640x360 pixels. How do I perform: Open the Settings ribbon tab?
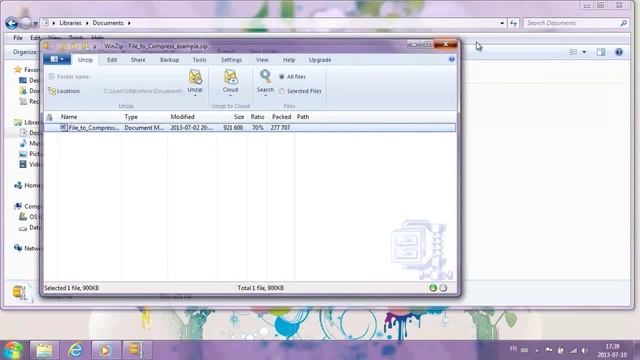point(231,60)
